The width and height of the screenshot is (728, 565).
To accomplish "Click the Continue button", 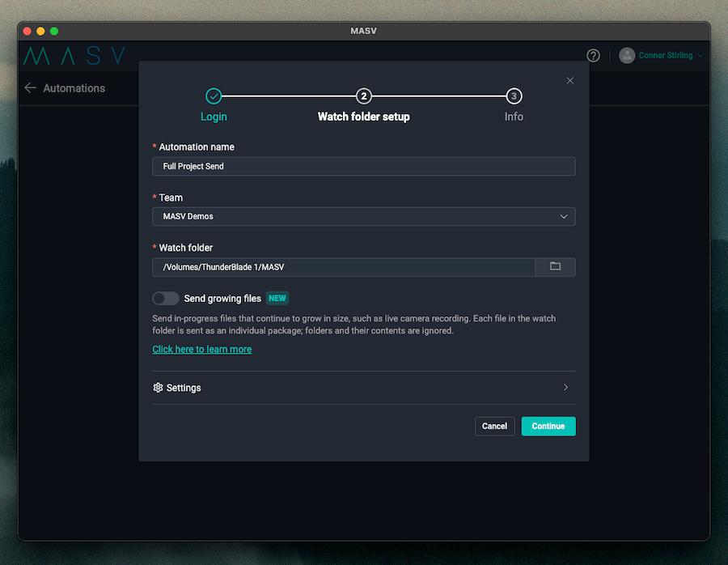I will 548,426.
